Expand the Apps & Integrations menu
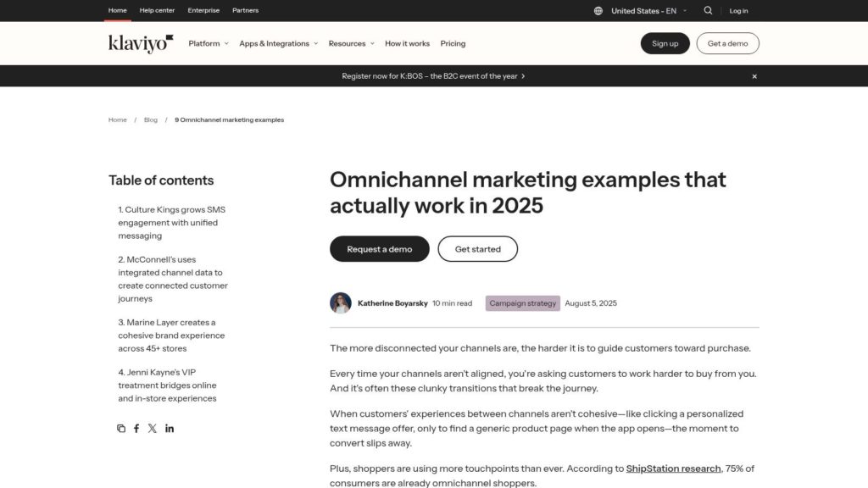The image size is (868, 488). click(x=278, y=43)
